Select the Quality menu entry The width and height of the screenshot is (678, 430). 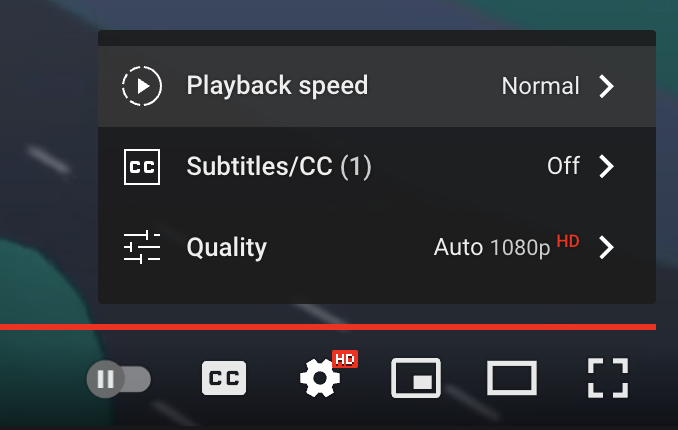pyautogui.click(x=227, y=247)
